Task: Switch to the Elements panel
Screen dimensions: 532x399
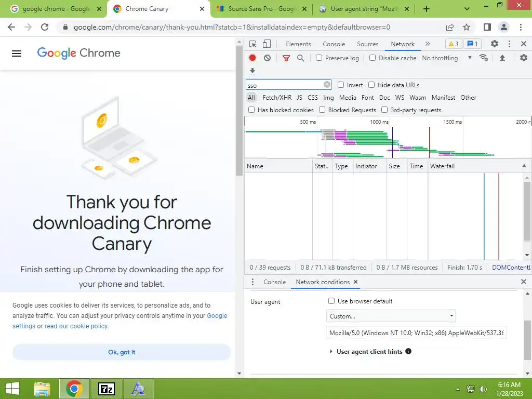Action: point(298,44)
